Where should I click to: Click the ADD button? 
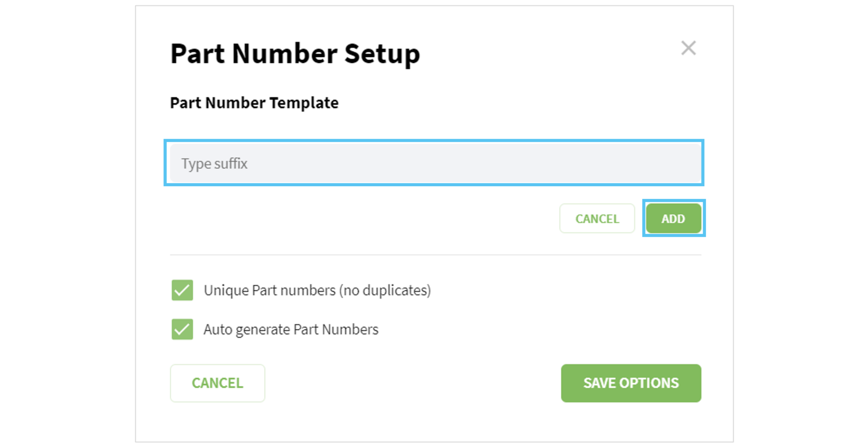pos(673,218)
